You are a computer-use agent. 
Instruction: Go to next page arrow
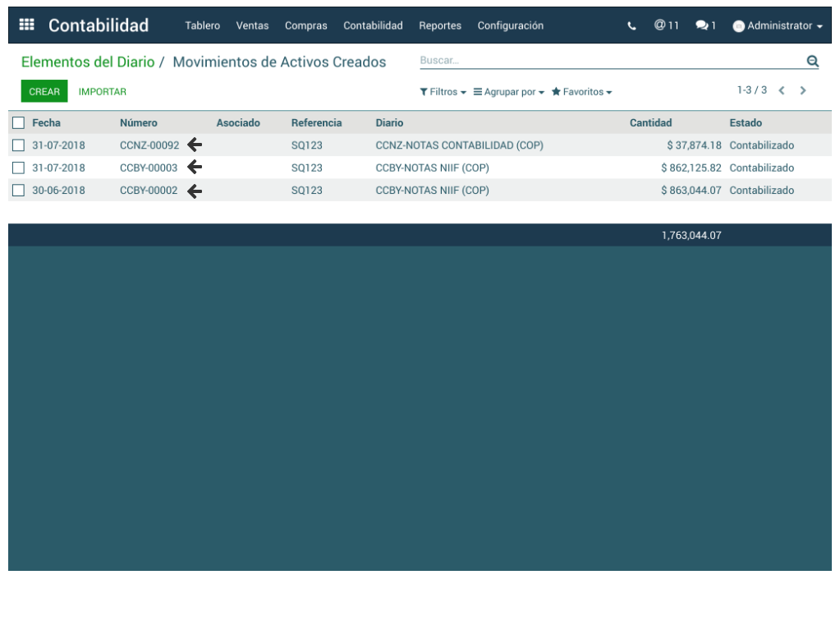tap(803, 90)
